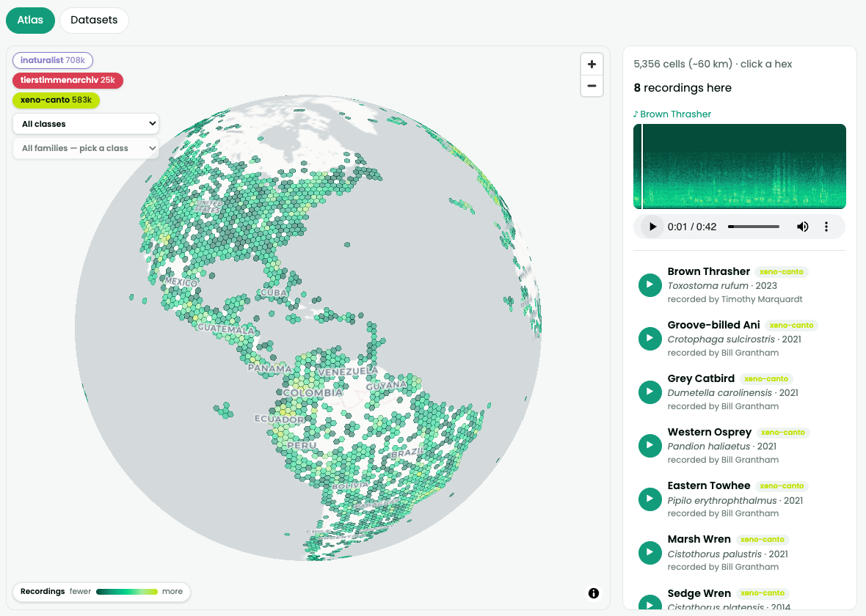Select the Grey Catbird title
The image size is (866, 616).
tap(701, 378)
